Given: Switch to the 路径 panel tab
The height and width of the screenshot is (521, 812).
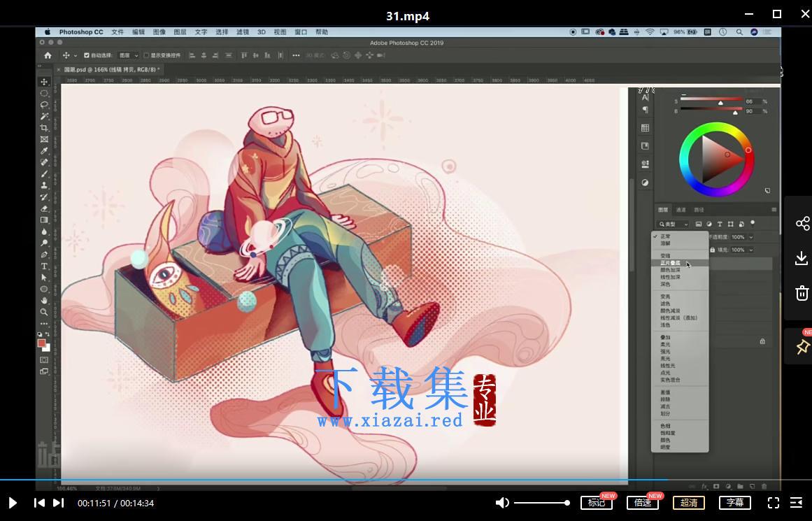Looking at the screenshot, I should pyautogui.click(x=699, y=210).
